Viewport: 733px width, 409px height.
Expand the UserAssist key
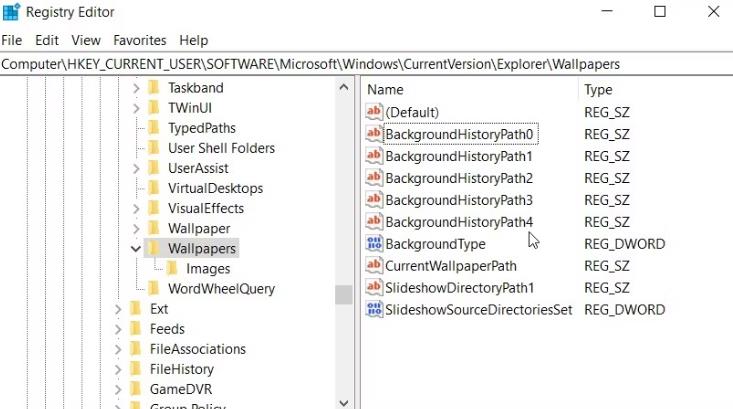click(136, 168)
